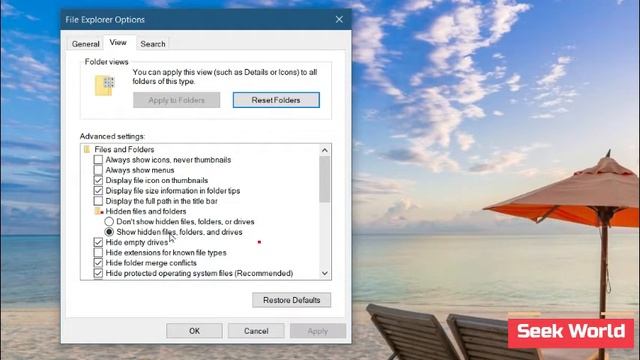Uncheck Display file icon on thumbnails
The width and height of the screenshot is (640, 360).
pyautogui.click(x=98, y=180)
